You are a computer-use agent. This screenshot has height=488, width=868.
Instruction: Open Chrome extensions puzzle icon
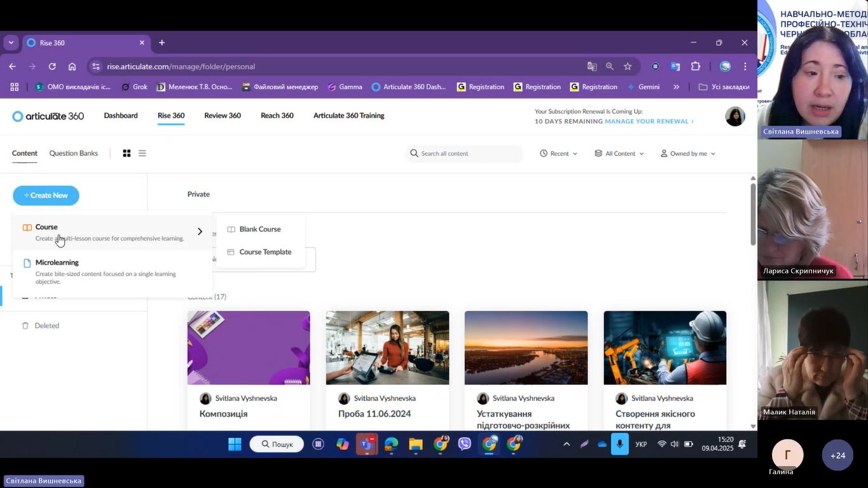coord(695,67)
